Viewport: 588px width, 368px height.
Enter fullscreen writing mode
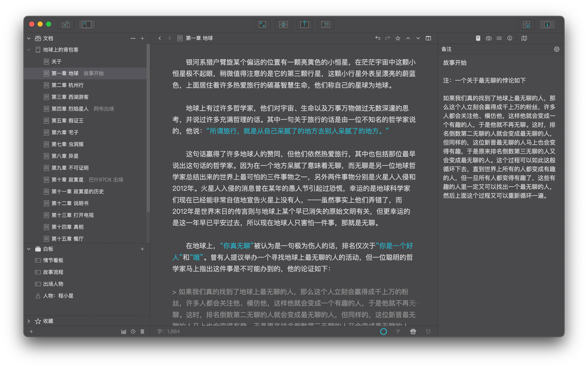(262, 24)
